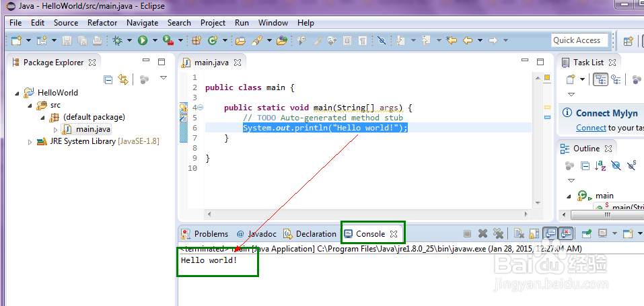
Task: Click the New Java Class icon
Action: point(213,40)
